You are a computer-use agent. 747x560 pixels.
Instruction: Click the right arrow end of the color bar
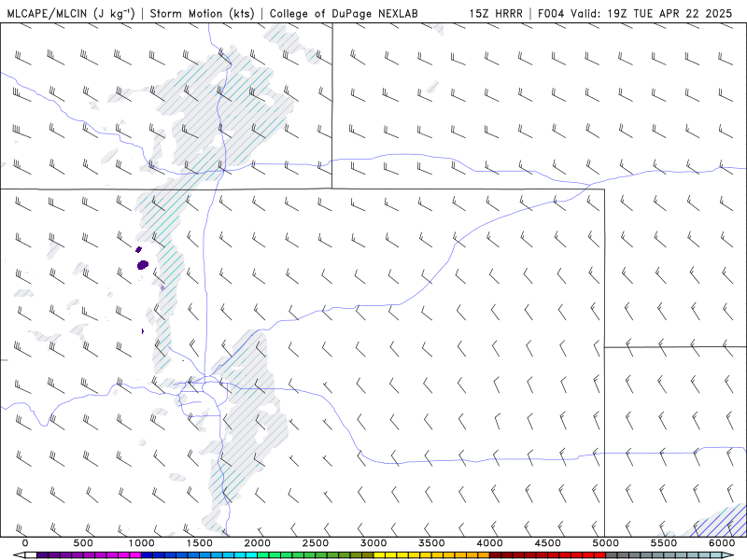pos(728,555)
